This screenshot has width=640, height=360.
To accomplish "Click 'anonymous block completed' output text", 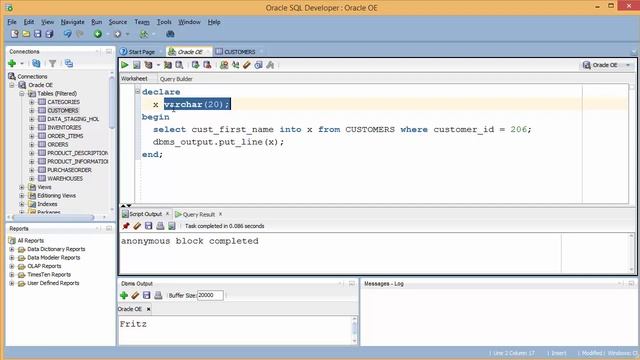I will (190, 241).
